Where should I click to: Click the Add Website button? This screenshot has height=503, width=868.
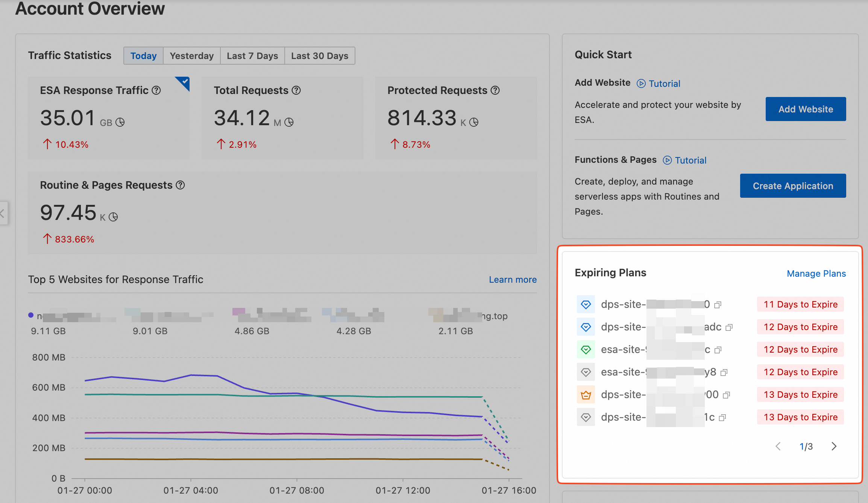click(806, 109)
